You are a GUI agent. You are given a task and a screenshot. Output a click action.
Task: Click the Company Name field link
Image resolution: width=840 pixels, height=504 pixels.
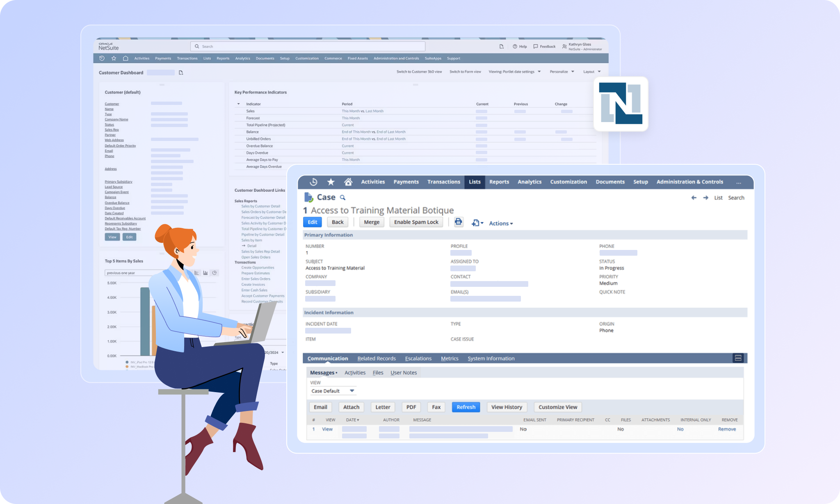click(116, 120)
